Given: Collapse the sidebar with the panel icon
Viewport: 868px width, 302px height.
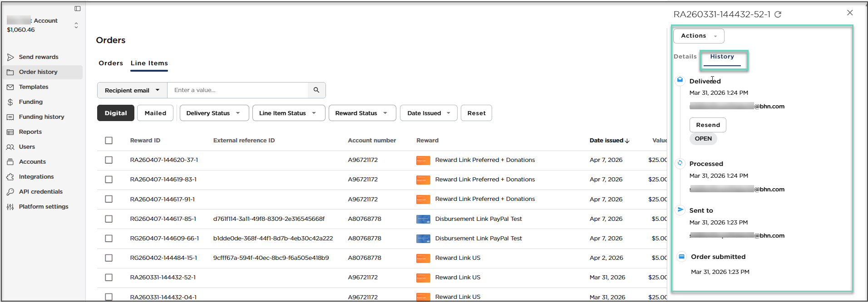Looking at the screenshot, I should tap(78, 9).
